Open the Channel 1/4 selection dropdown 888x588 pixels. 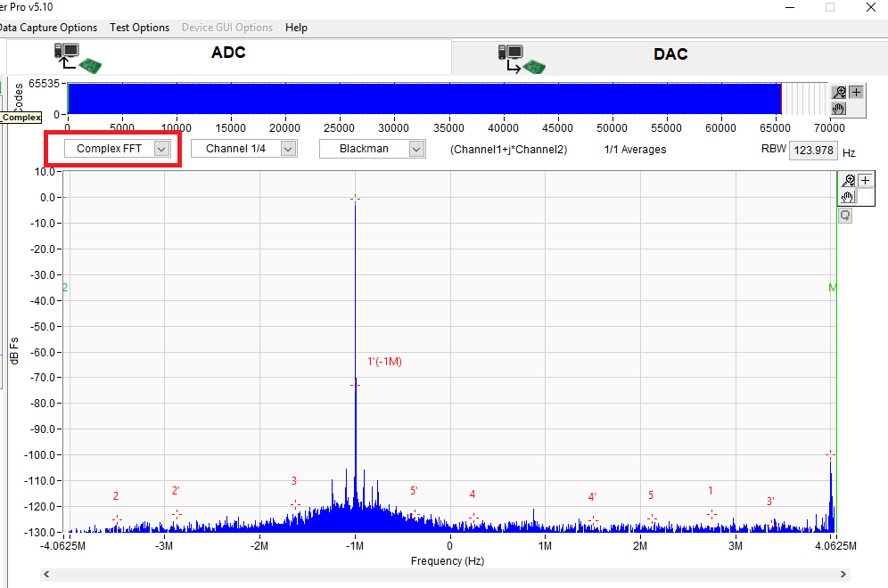click(243, 148)
